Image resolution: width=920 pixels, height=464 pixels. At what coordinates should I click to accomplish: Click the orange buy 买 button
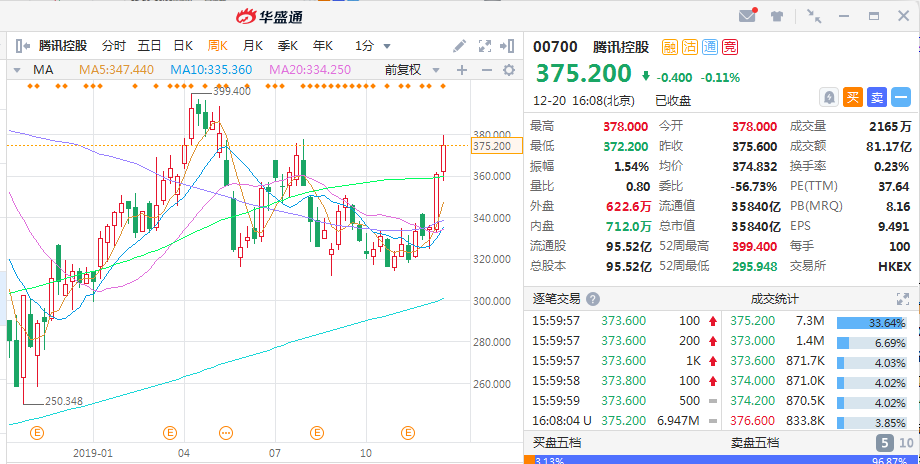(853, 97)
